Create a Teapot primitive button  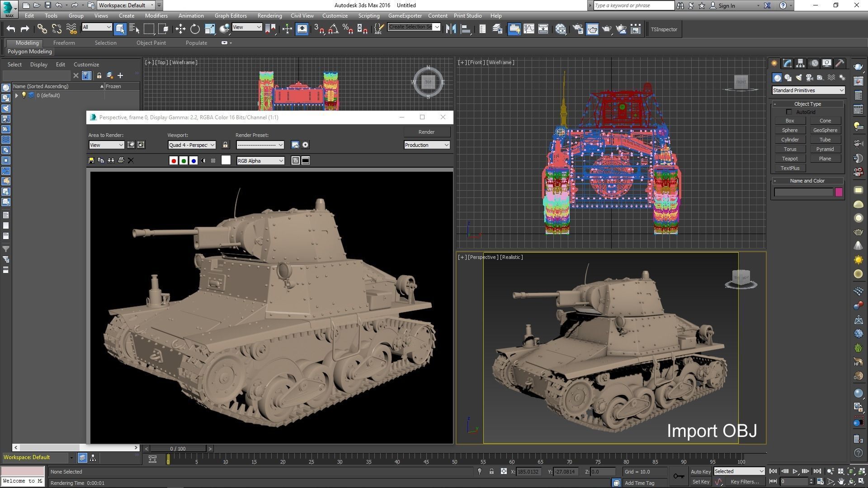pyautogui.click(x=790, y=159)
